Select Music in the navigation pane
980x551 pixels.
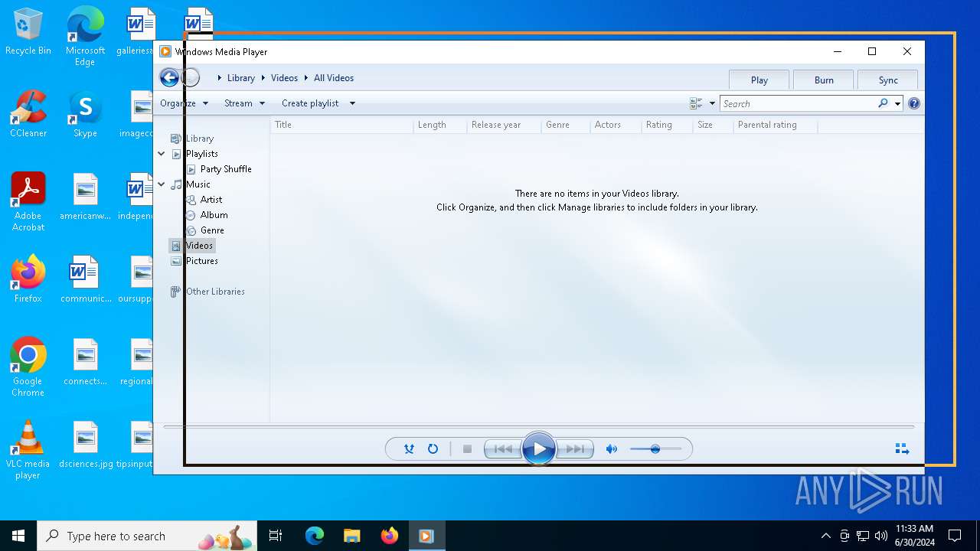[x=198, y=184]
